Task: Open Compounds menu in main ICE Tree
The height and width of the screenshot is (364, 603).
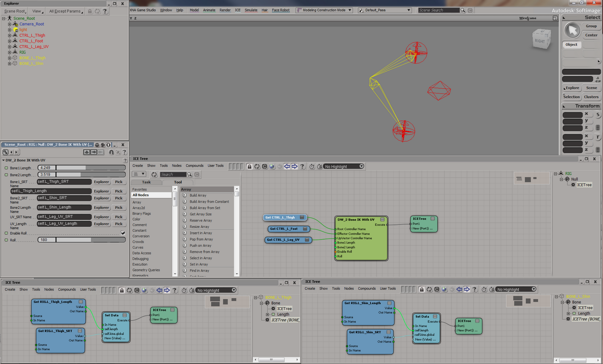Action: (194, 166)
